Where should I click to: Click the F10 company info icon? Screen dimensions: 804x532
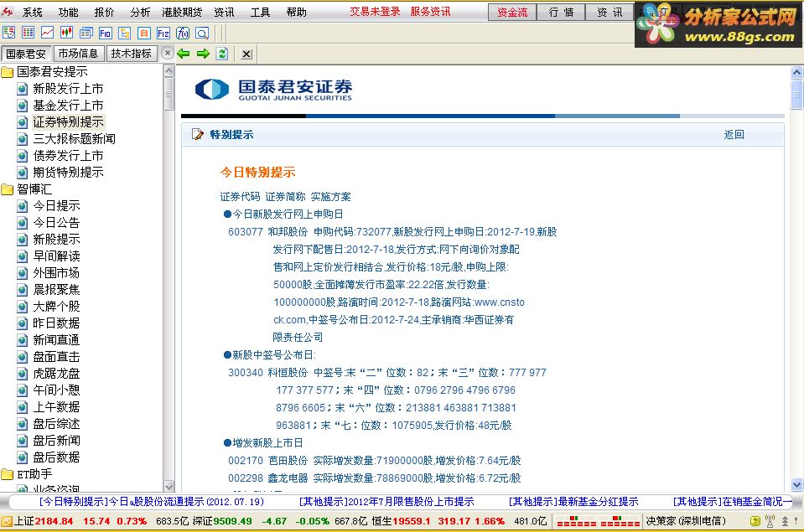point(105,33)
